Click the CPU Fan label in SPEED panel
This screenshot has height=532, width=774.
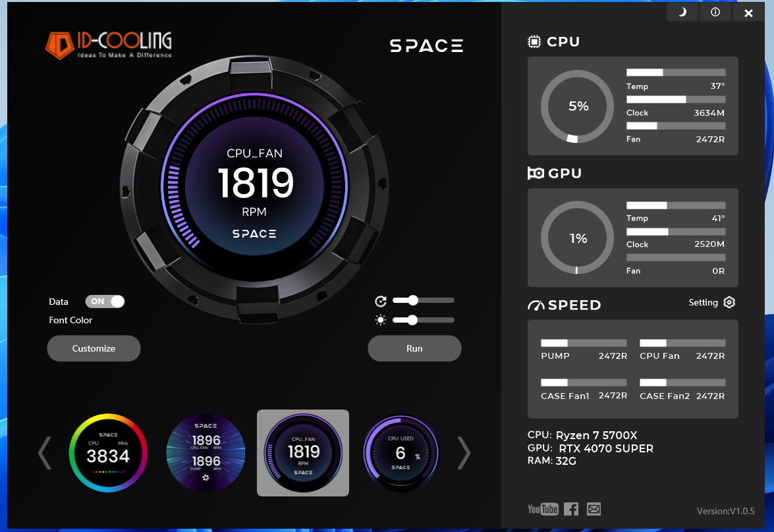(x=659, y=356)
